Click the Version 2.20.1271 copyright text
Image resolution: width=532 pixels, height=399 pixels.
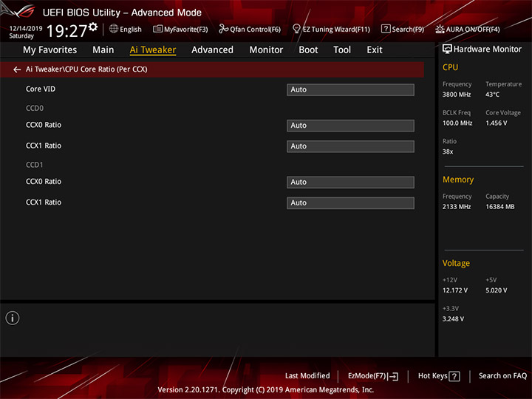click(x=266, y=390)
